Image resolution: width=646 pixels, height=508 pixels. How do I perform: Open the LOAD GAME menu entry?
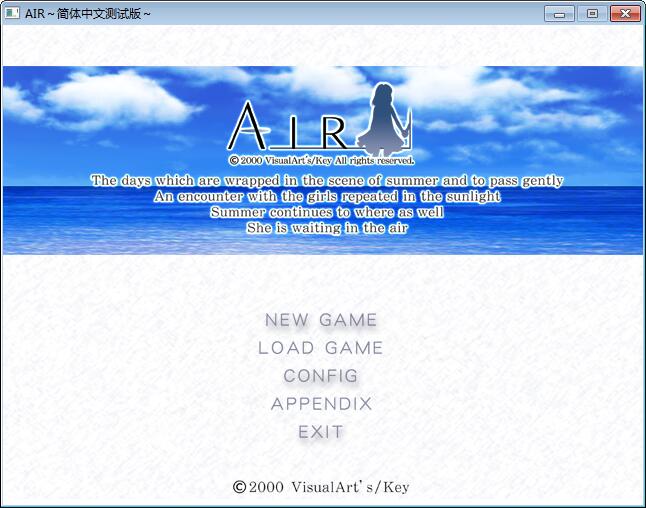321,348
